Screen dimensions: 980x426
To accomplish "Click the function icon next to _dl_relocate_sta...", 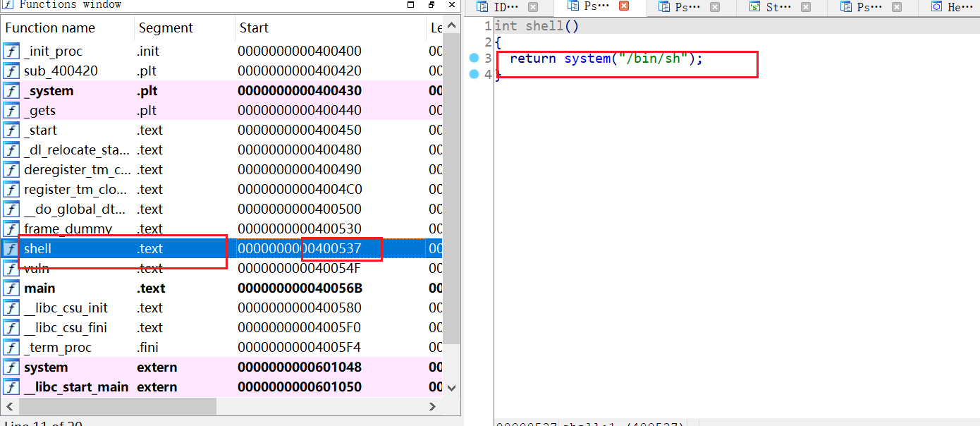I will pos(11,150).
